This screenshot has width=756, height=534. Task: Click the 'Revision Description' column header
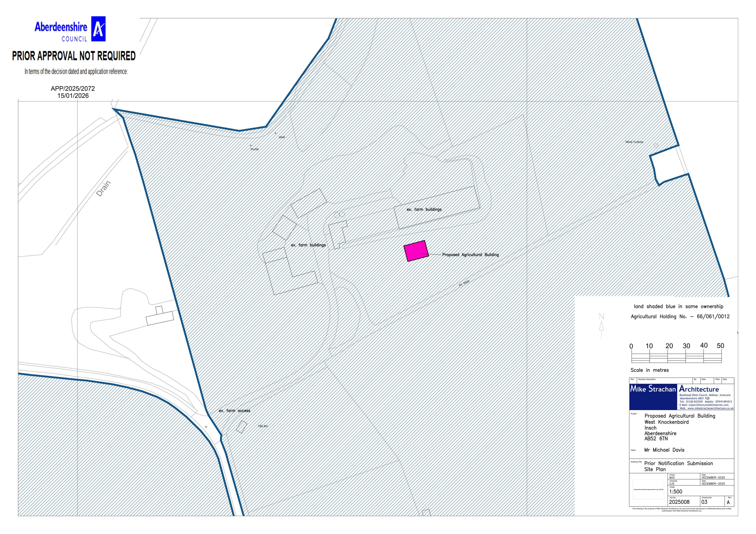[647, 379]
